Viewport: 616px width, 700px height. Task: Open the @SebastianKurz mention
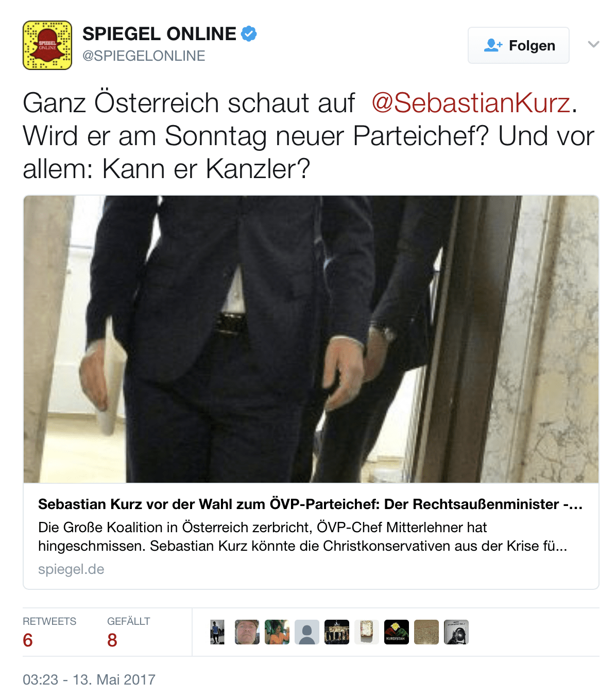(x=471, y=102)
